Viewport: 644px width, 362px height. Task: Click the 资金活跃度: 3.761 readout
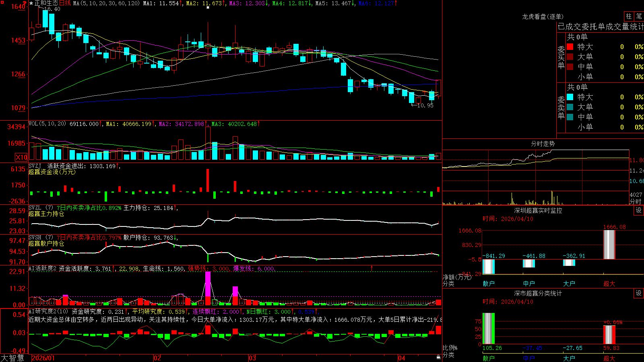pyautogui.click(x=85, y=268)
